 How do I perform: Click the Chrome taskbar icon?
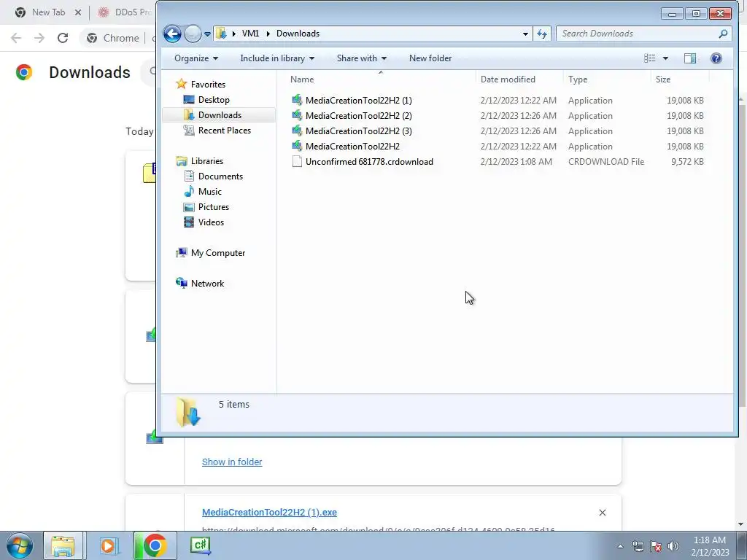[x=155, y=545]
